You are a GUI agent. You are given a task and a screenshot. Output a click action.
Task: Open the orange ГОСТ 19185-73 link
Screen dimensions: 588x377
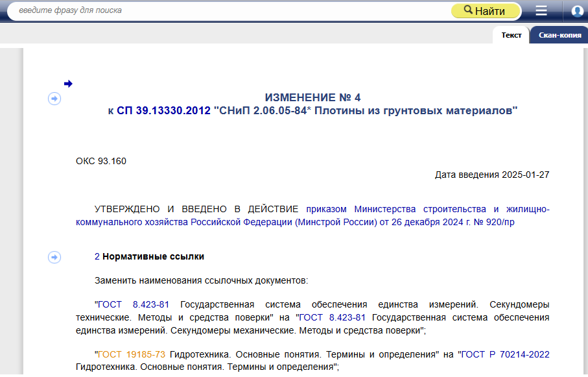coord(131,354)
